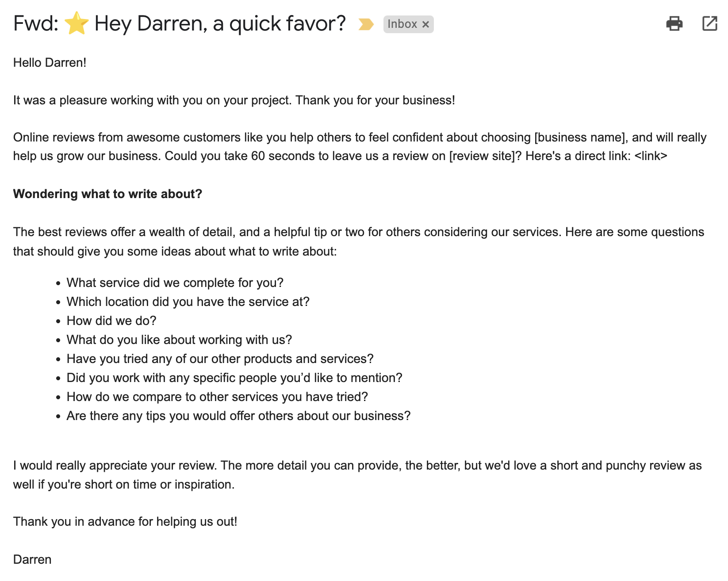
Task: Open the email in a new window
Action: [709, 23]
